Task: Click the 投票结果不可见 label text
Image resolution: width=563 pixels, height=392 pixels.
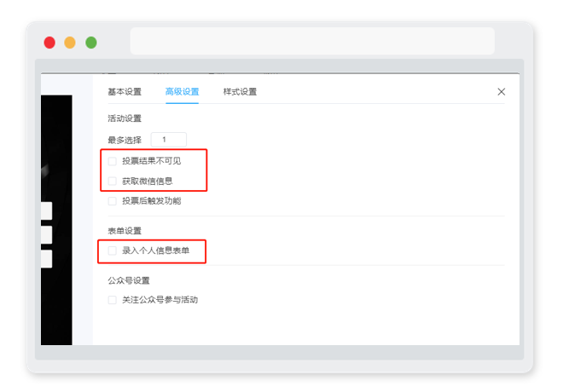Action: click(152, 161)
